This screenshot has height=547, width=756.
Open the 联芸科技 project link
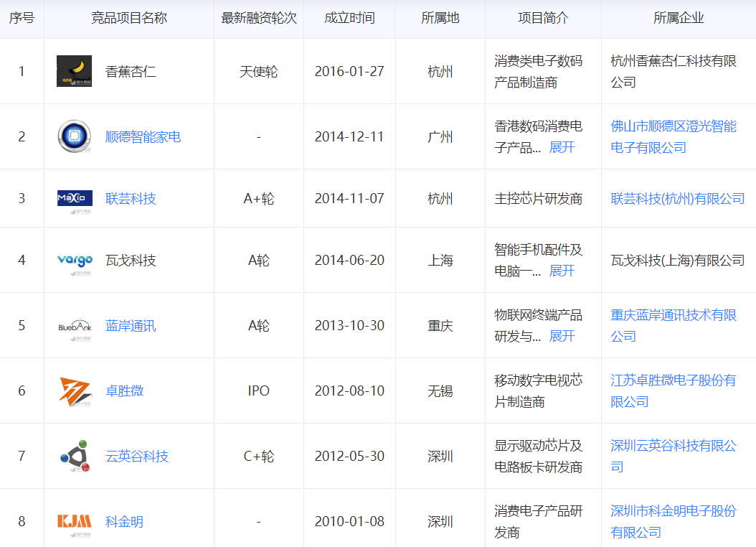131,198
